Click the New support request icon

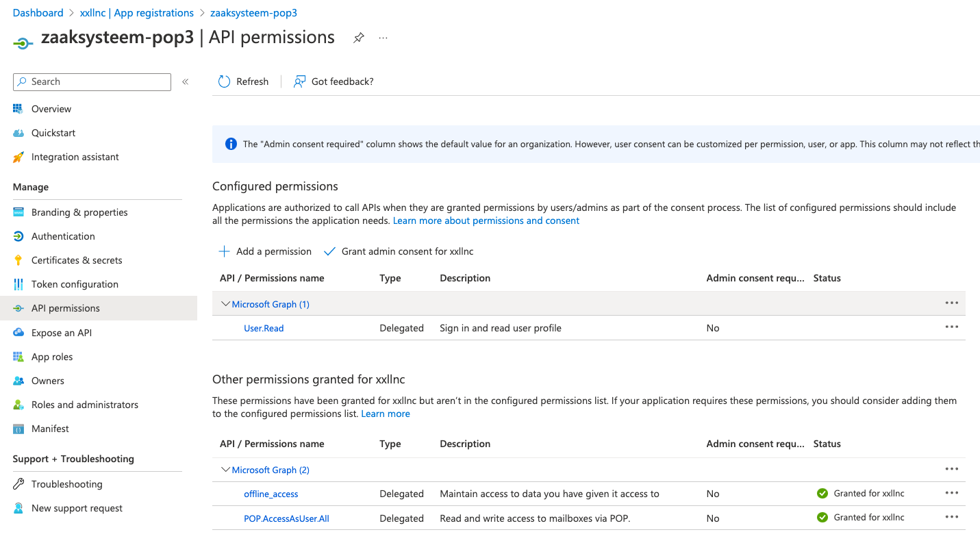click(x=18, y=508)
